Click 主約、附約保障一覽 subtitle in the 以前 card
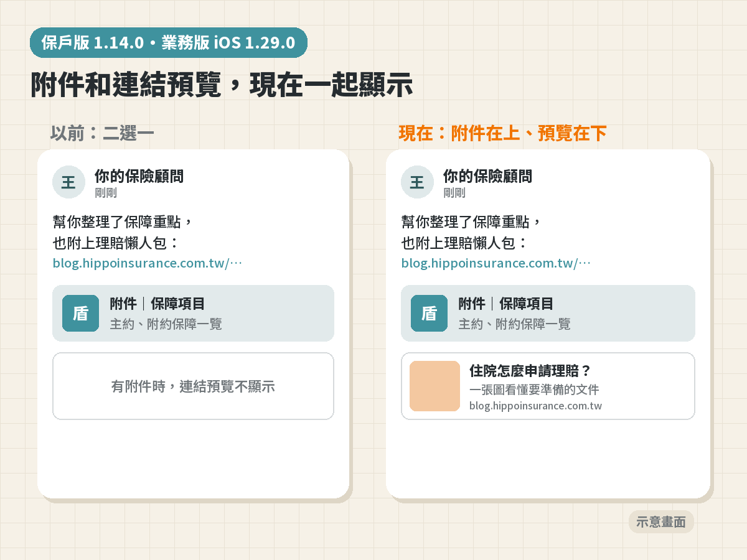The width and height of the screenshot is (747, 560). pos(166,324)
